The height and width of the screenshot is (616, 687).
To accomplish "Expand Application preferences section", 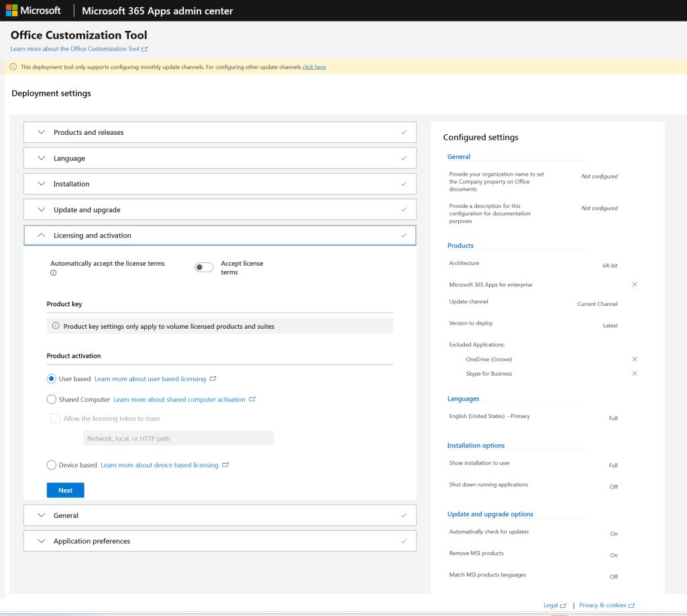I will click(x=41, y=541).
